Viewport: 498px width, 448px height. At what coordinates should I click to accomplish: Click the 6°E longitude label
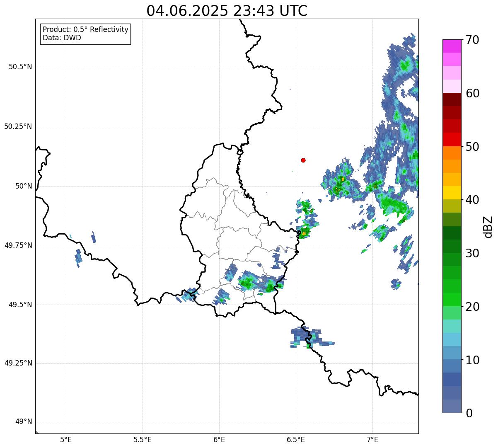click(219, 440)
